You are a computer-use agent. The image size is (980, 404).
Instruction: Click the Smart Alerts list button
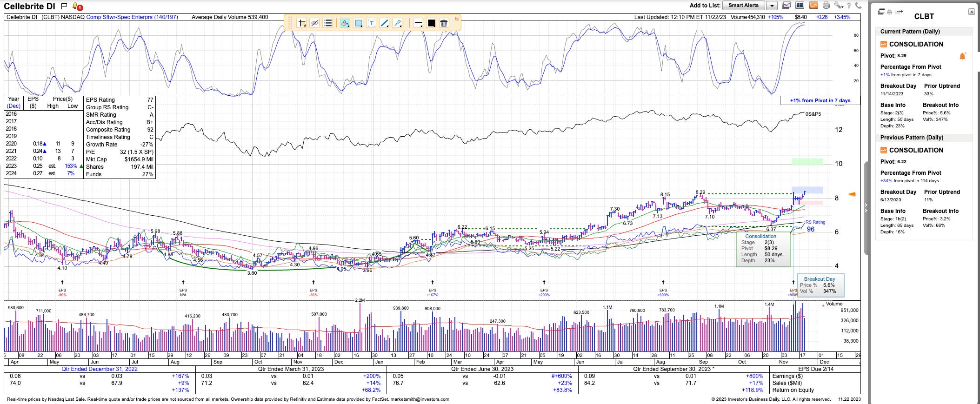tap(743, 6)
